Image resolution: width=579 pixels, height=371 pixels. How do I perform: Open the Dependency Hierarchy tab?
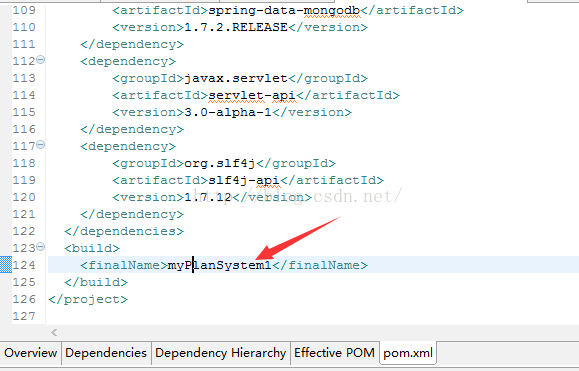[x=220, y=353]
